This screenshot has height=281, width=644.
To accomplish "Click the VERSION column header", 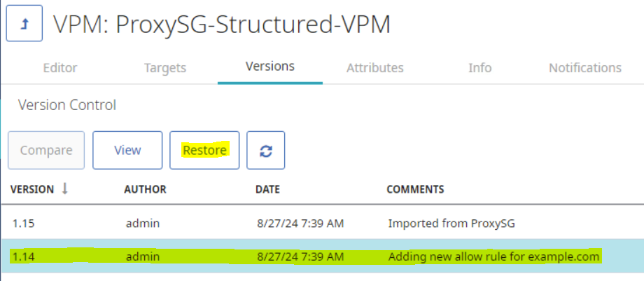I will point(32,189).
